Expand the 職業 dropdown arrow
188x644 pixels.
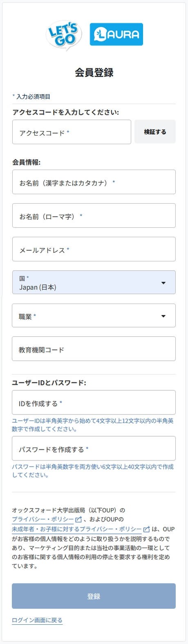tap(163, 316)
